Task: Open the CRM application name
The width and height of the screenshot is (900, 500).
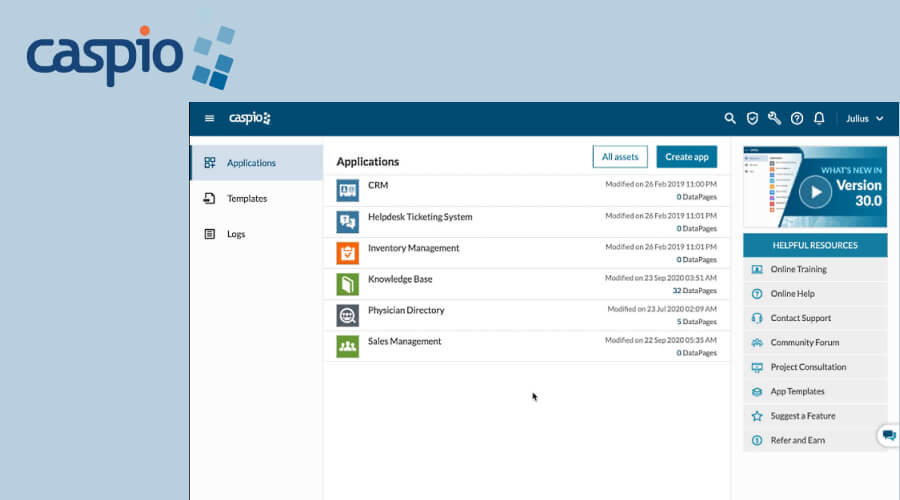Action: click(378, 185)
